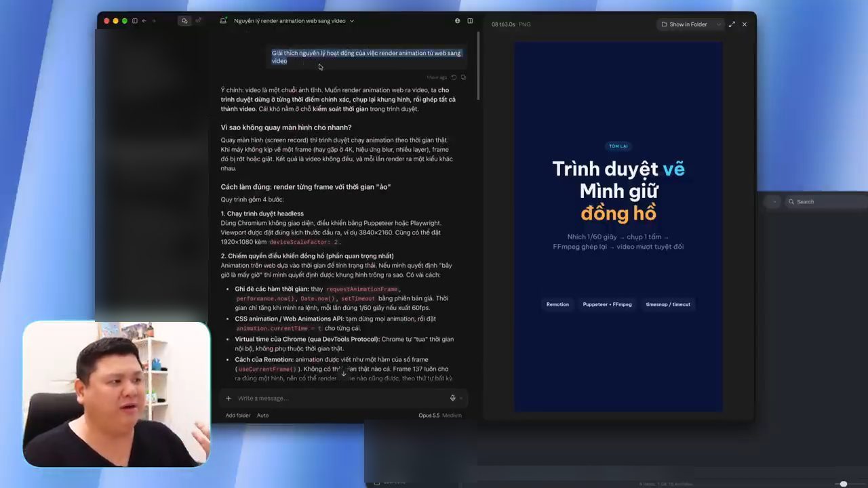Click the webcam overlay video thumbnail
The height and width of the screenshot is (488, 868).
117,394
